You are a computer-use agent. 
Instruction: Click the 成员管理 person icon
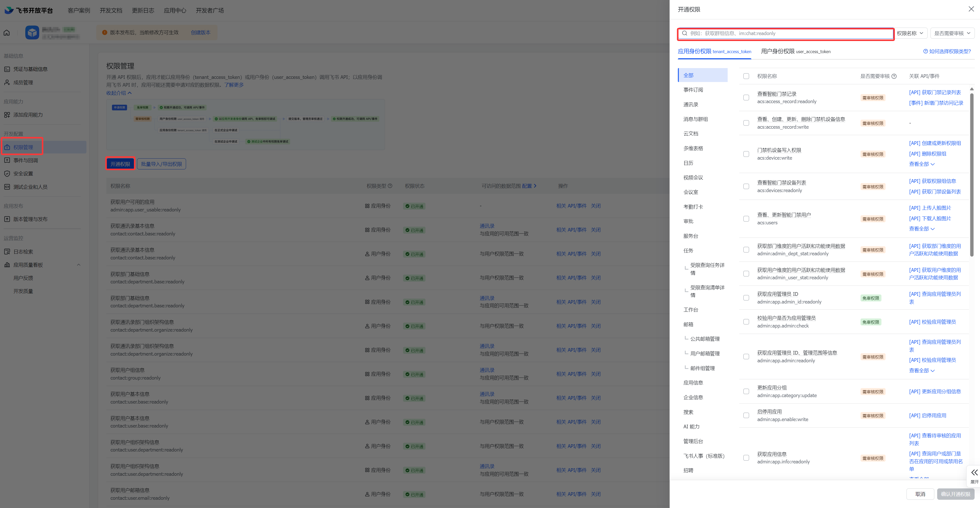click(x=7, y=83)
